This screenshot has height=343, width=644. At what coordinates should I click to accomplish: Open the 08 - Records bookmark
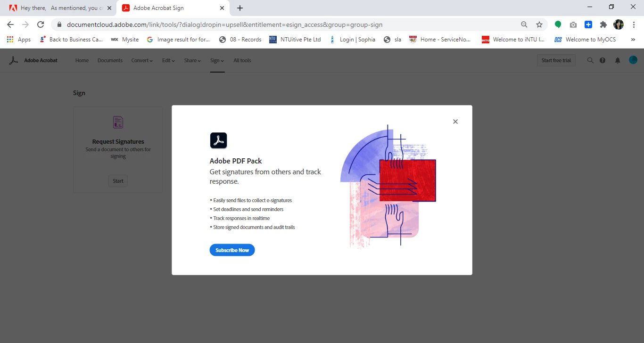[x=240, y=40]
